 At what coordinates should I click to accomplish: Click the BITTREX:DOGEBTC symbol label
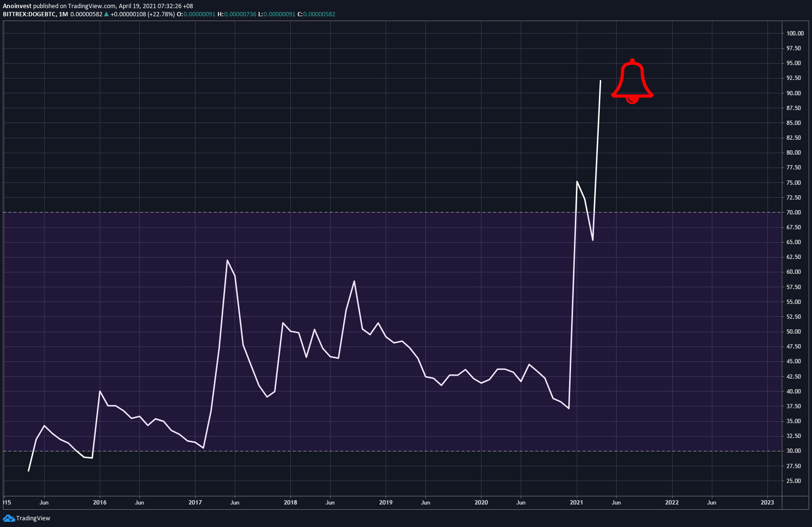(x=29, y=14)
